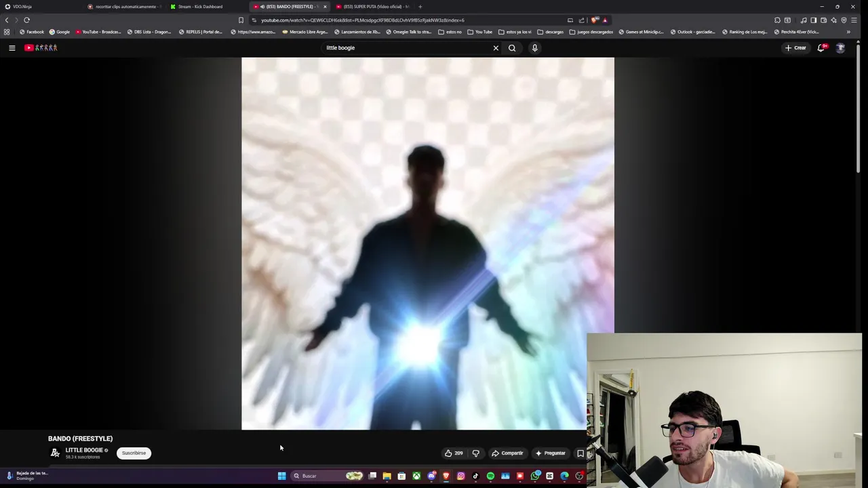This screenshot has width=868, height=488.
Task: Show more bookmarks with the chevron
Action: 848,32
